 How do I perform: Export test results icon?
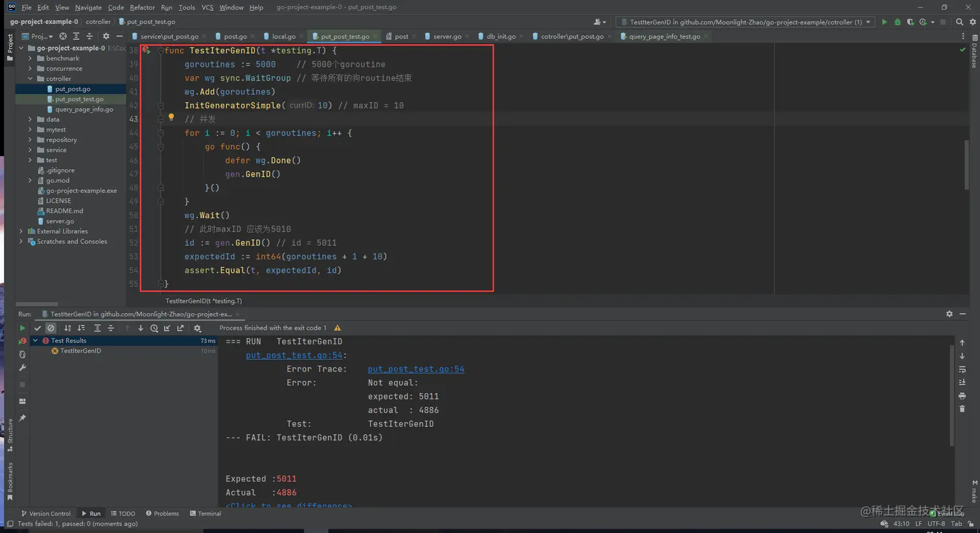click(181, 328)
